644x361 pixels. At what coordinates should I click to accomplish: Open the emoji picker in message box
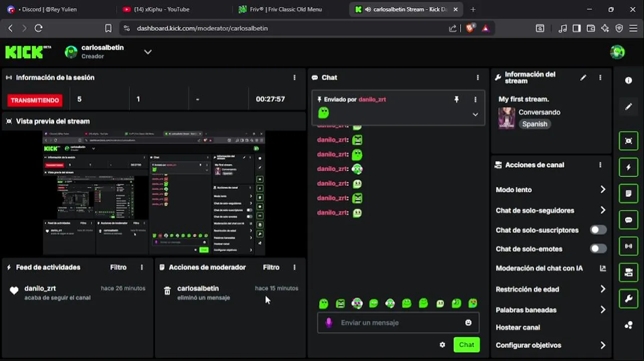(468, 323)
